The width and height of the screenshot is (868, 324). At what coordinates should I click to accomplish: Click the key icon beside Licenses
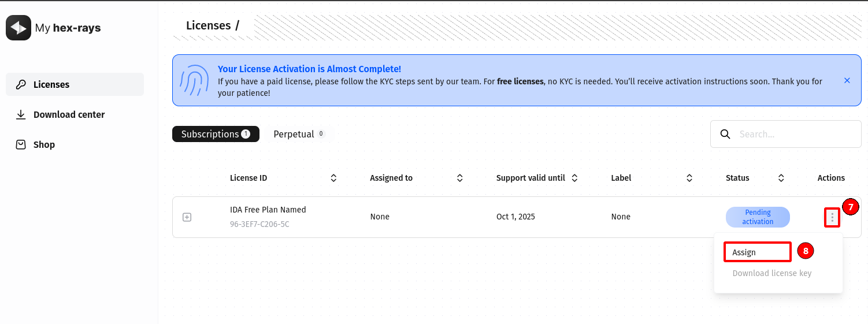[21, 84]
